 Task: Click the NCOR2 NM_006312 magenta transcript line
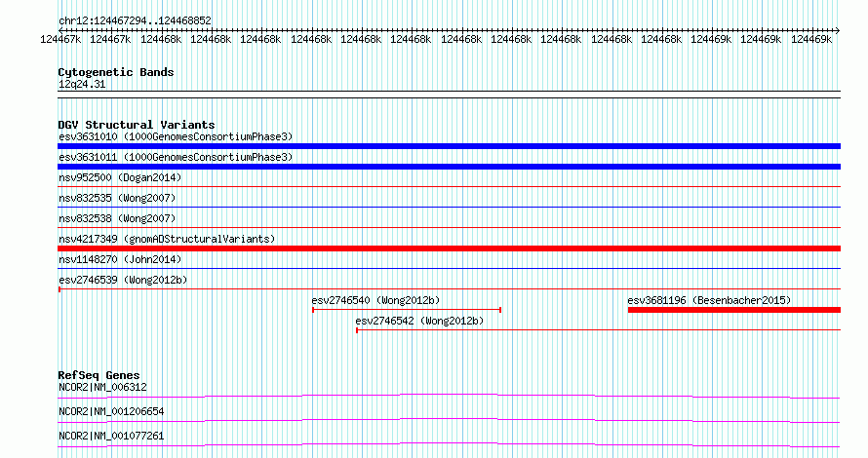click(x=449, y=396)
